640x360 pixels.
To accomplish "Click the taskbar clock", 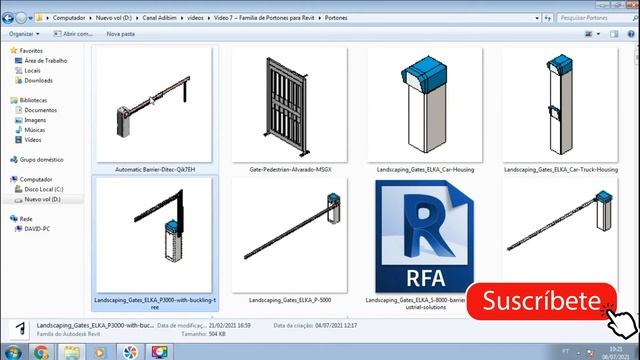I will [x=617, y=353].
